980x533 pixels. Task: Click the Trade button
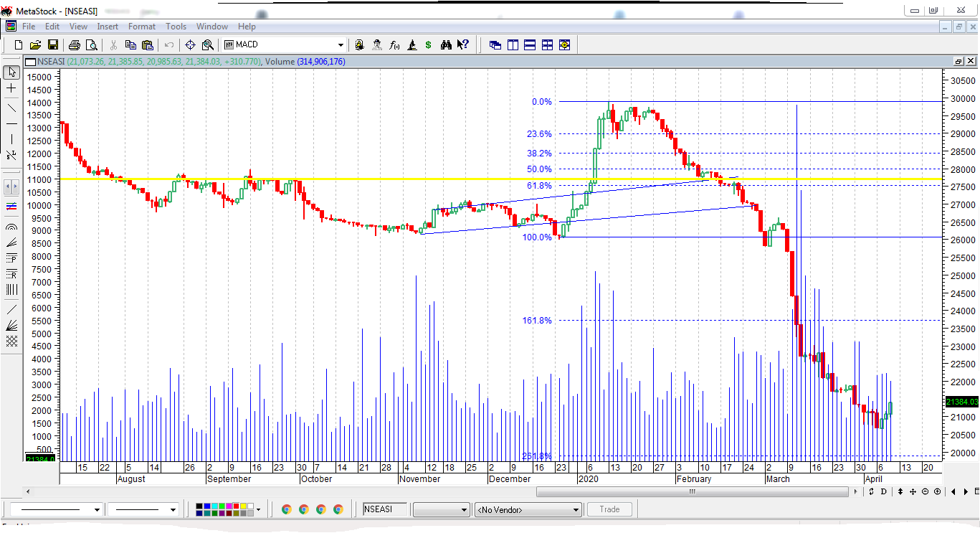coord(609,509)
